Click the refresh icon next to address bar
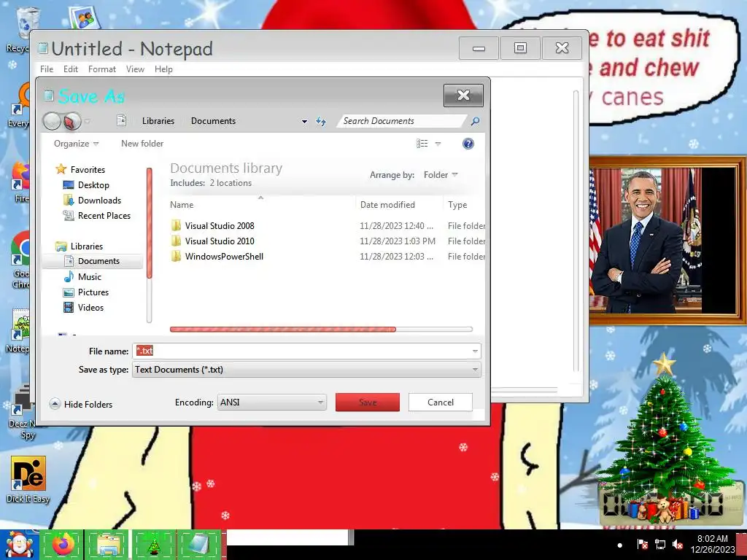 point(321,122)
